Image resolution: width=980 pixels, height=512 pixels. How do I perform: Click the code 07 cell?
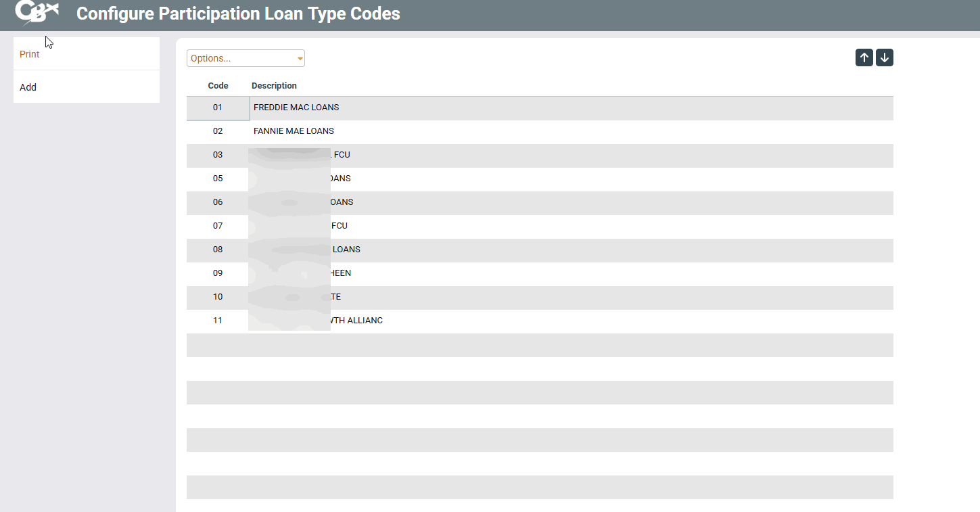(218, 226)
